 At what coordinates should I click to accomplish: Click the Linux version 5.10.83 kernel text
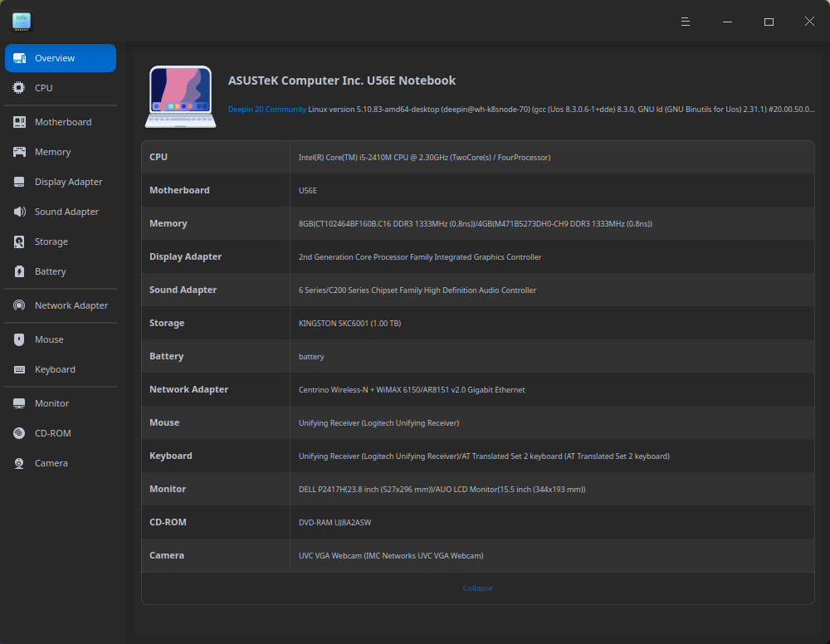(x=561, y=110)
